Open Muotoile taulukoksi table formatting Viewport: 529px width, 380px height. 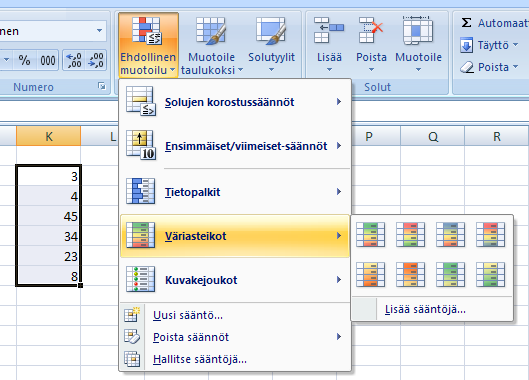(x=212, y=45)
